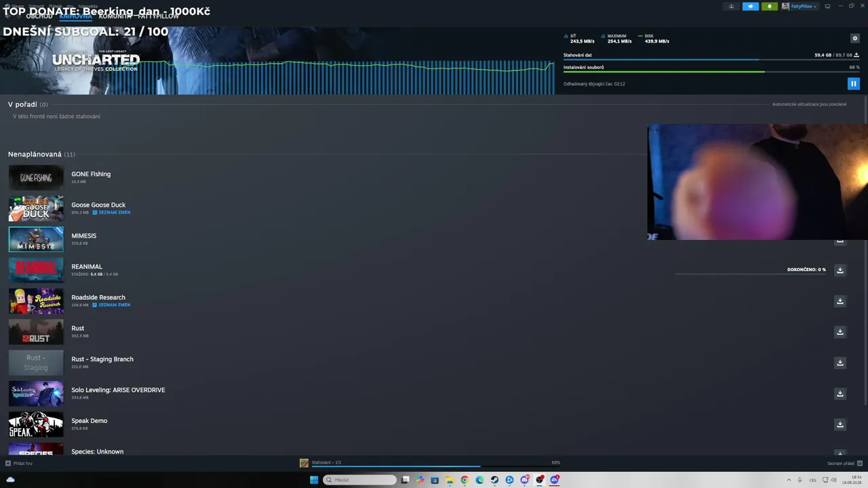Start download for Roadside Research
Image resolution: width=868 pixels, height=488 pixels.
840,301
